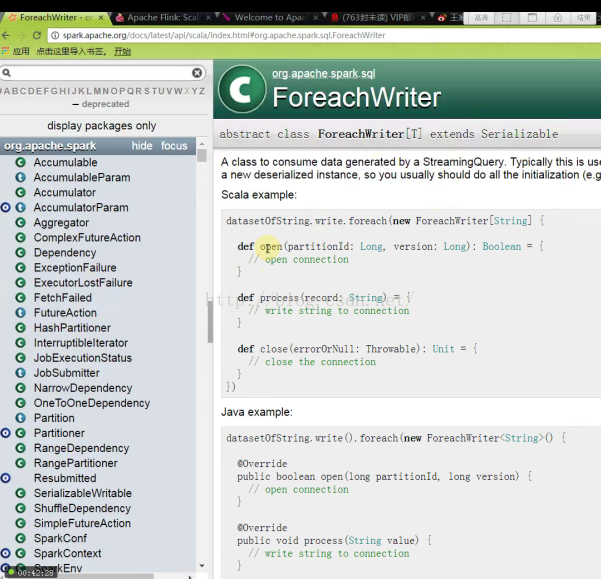Click the object icon beside SparkContext

click(5, 553)
